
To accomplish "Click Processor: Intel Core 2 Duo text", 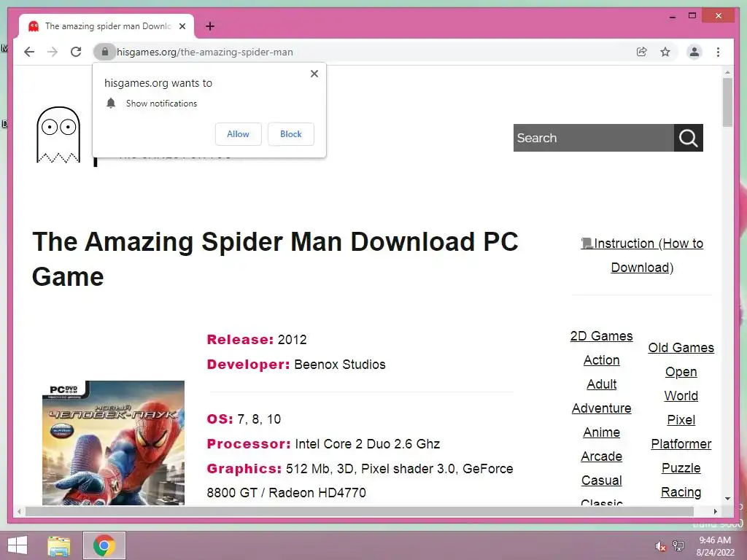I will [323, 444].
